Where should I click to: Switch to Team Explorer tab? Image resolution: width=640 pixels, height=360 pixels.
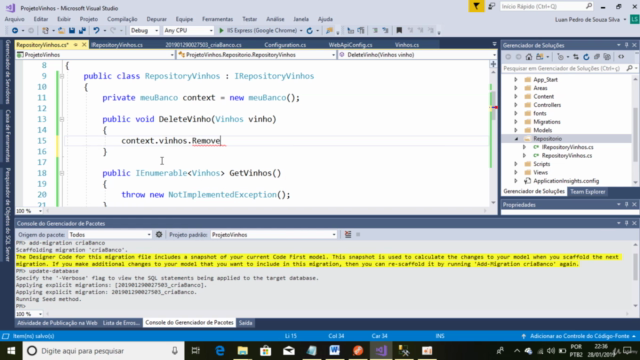point(587,191)
